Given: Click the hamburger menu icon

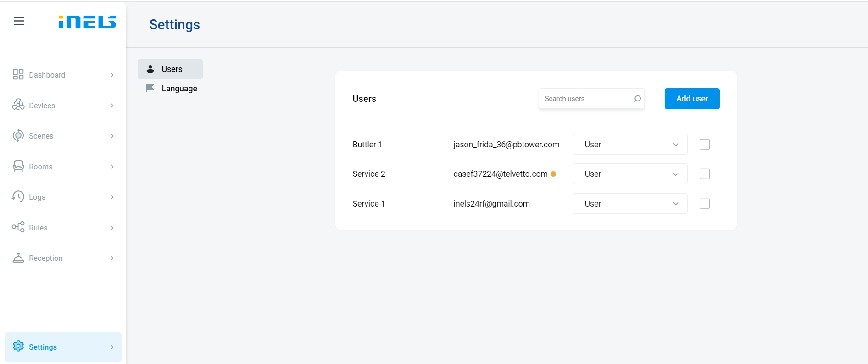Looking at the screenshot, I should (x=19, y=21).
